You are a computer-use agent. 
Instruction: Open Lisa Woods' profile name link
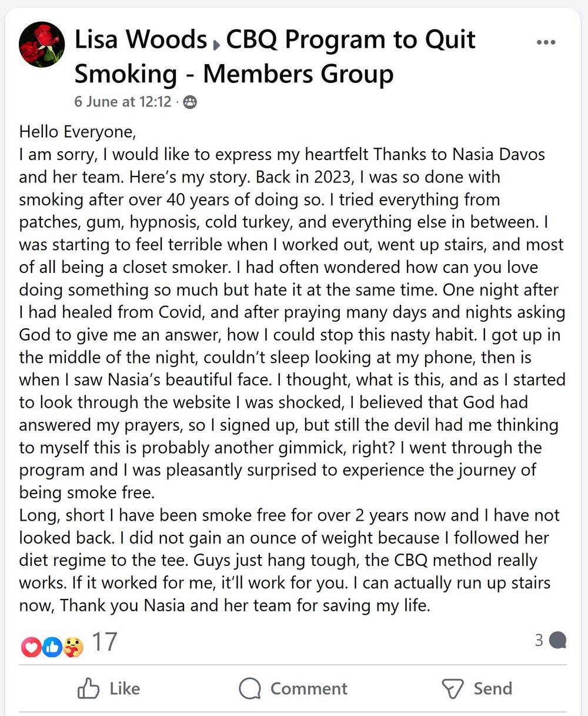[141, 40]
